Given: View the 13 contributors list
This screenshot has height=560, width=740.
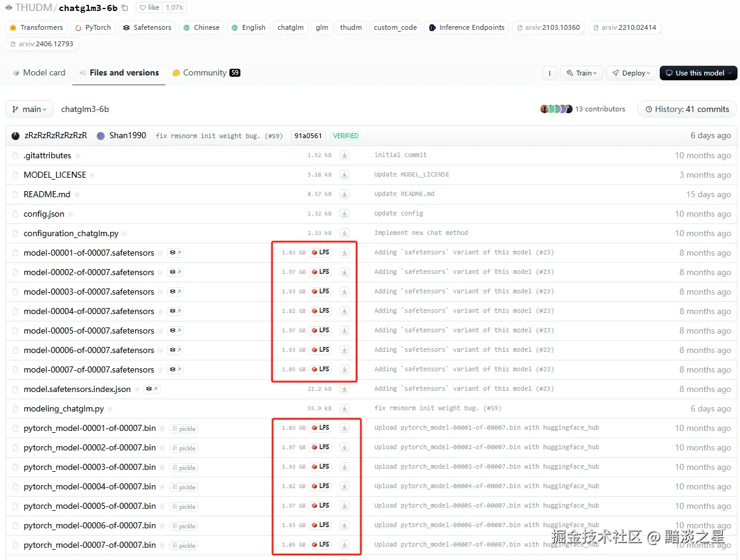Looking at the screenshot, I should [x=582, y=109].
